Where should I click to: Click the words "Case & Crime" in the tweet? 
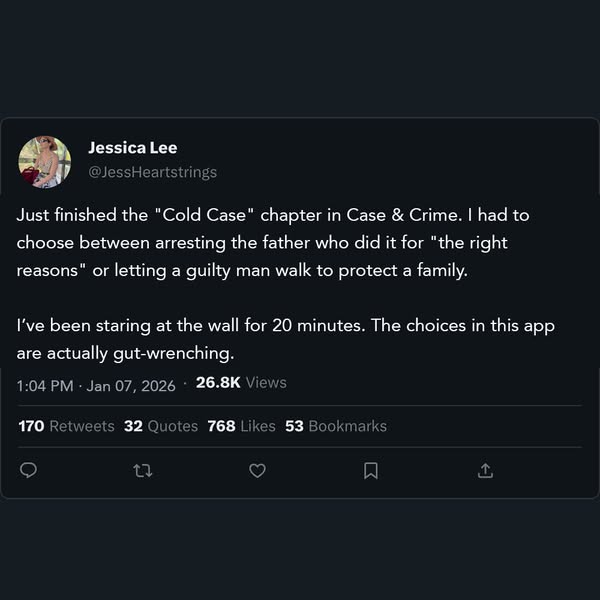[x=402, y=215]
